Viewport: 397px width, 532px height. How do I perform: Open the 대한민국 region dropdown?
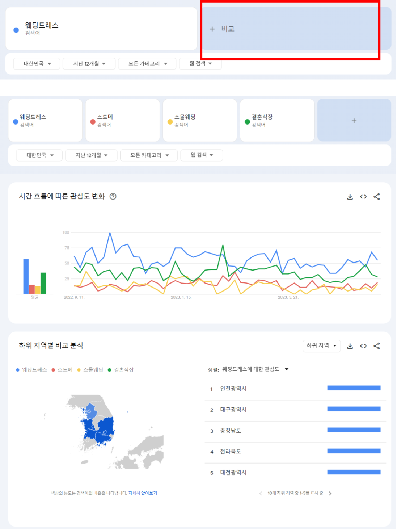pos(39,155)
